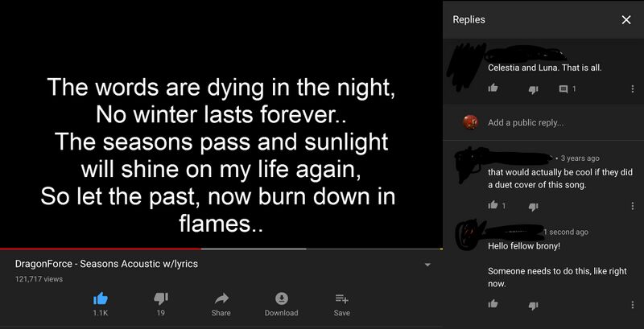Dislike the Hello fellow brony reply
Screen dimensions: 644x329
tap(532, 305)
